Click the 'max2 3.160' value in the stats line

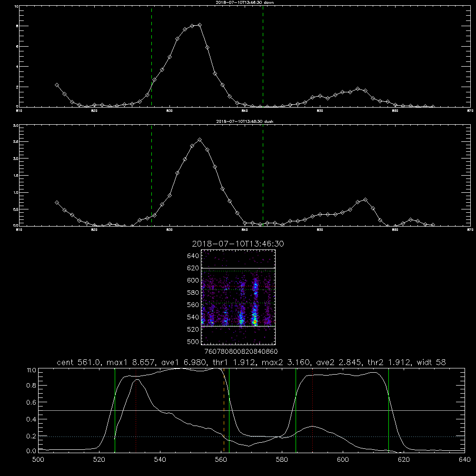click(286, 362)
